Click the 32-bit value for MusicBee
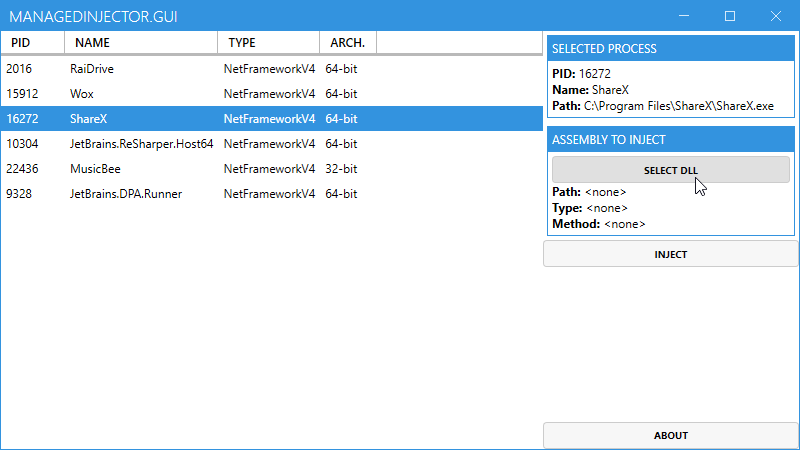 tap(341, 169)
